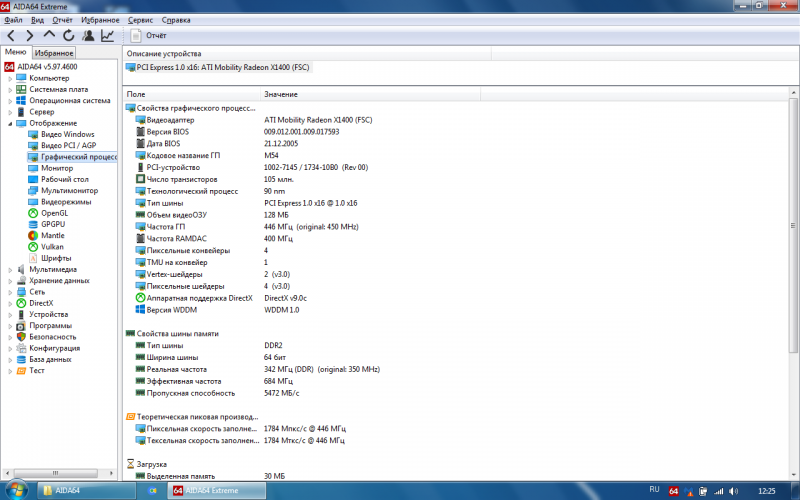The image size is (800, 500).
Task: Select the Mantle icon in tree
Action: [x=33, y=235]
